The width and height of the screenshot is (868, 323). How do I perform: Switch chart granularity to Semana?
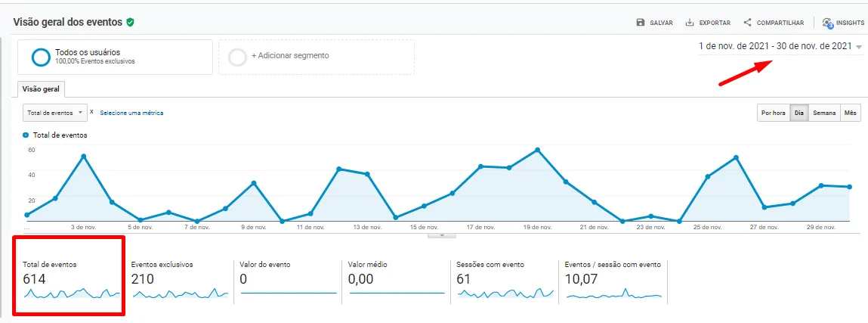824,113
